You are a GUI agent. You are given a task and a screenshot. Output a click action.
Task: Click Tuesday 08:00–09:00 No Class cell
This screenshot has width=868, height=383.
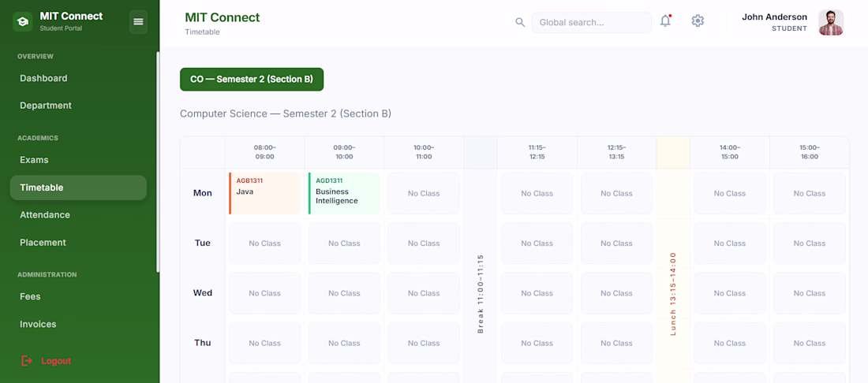[x=264, y=244]
